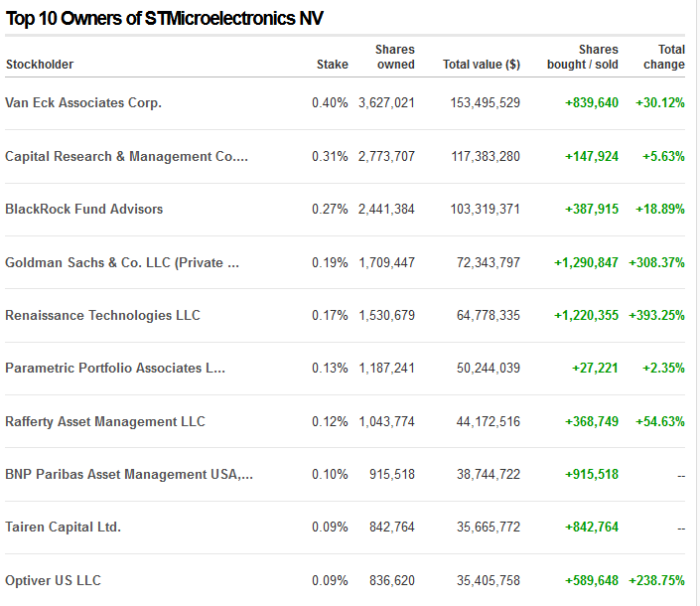
Task: Select BlackRock stake value 0.27%
Action: click(x=330, y=209)
